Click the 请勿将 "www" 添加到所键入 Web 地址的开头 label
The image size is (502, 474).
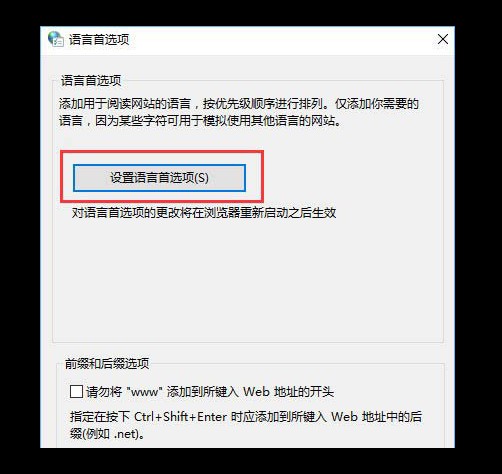[210, 391]
